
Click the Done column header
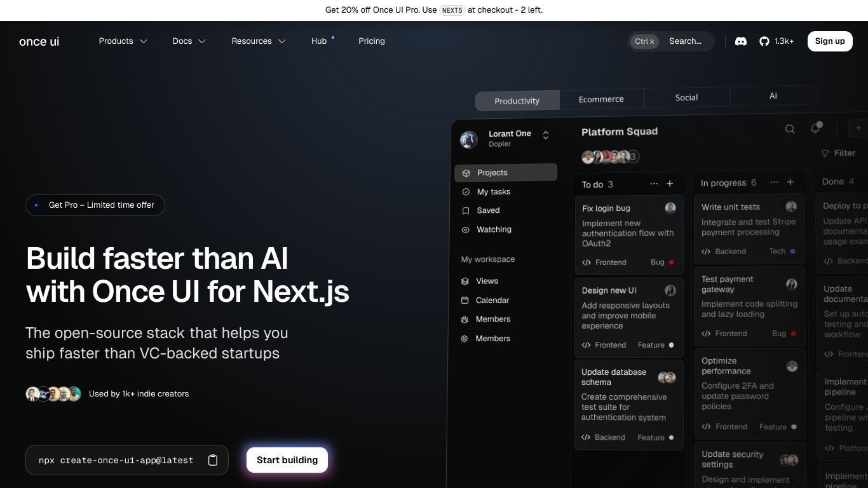pos(839,182)
